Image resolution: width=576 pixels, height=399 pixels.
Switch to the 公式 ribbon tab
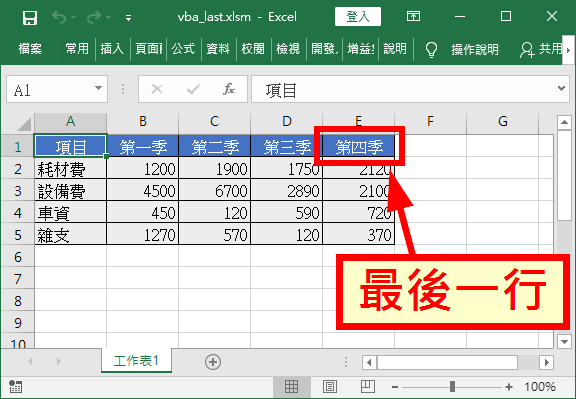183,48
